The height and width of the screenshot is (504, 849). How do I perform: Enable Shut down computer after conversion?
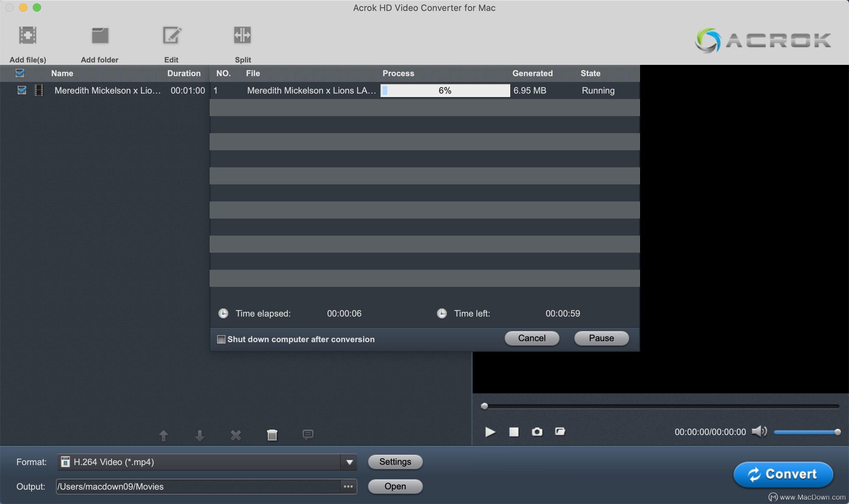(221, 339)
